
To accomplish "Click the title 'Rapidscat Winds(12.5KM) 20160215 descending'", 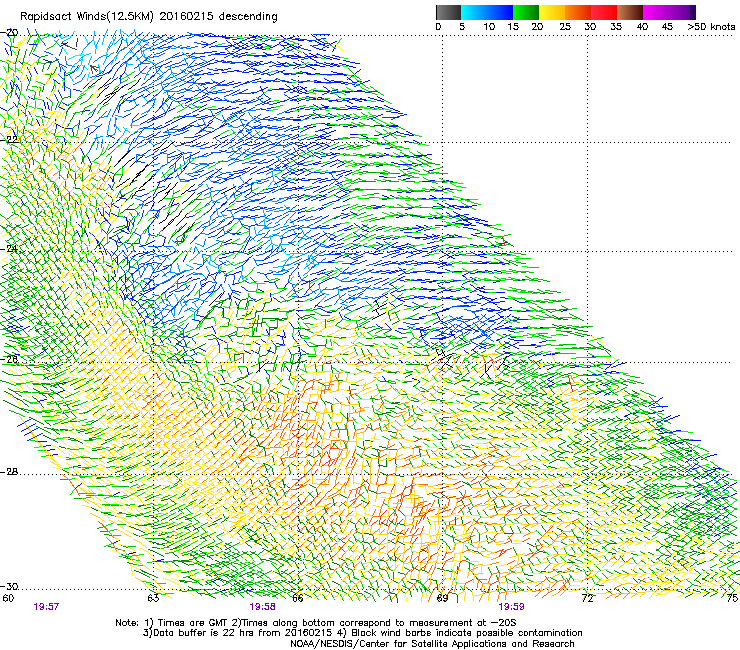I will [149, 17].
